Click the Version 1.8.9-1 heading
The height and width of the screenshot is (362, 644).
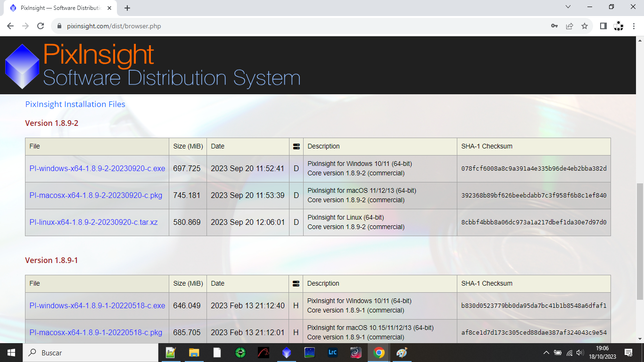tap(51, 260)
